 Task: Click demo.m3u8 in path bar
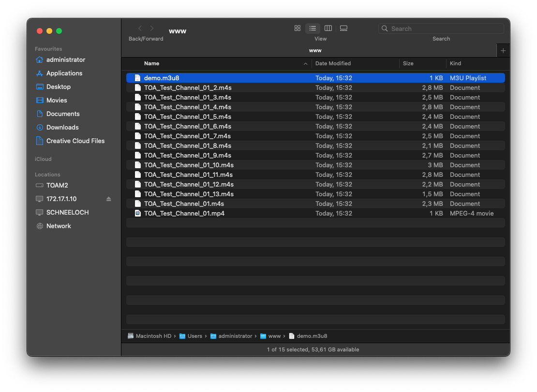click(308, 336)
